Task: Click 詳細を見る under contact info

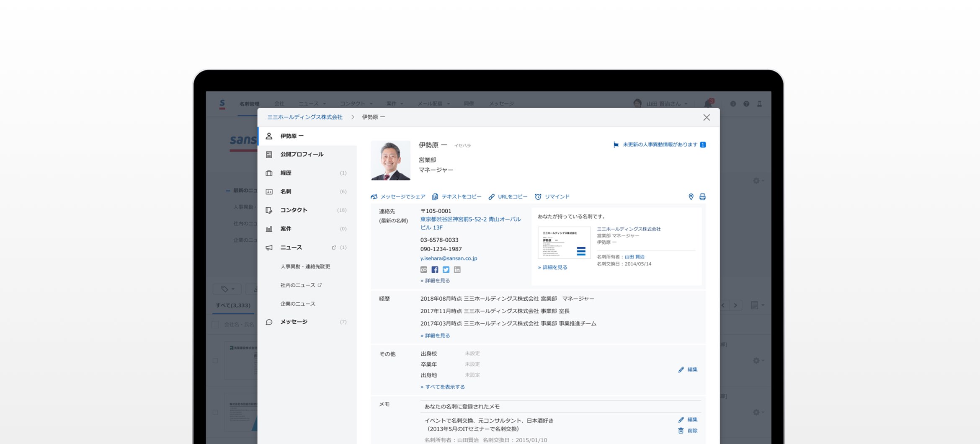Action: pos(435,281)
